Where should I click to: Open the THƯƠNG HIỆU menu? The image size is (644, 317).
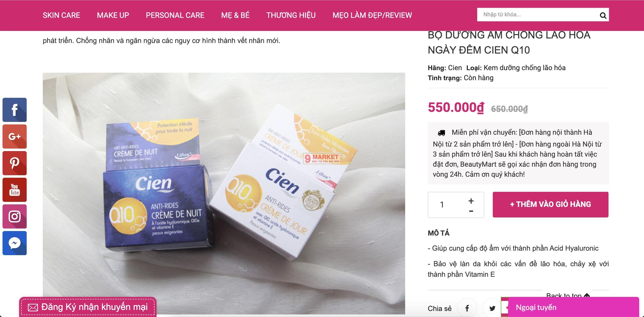click(x=291, y=15)
